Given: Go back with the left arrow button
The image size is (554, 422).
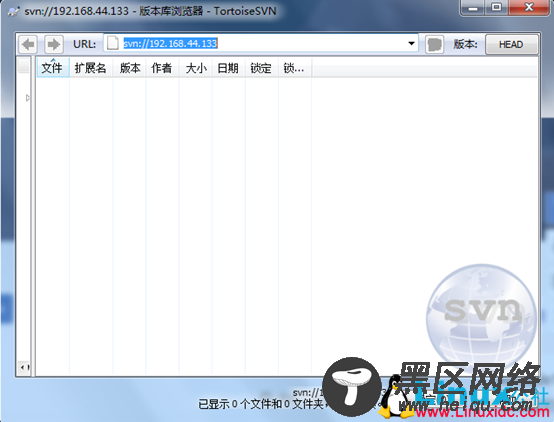Looking at the screenshot, I should [x=28, y=44].
